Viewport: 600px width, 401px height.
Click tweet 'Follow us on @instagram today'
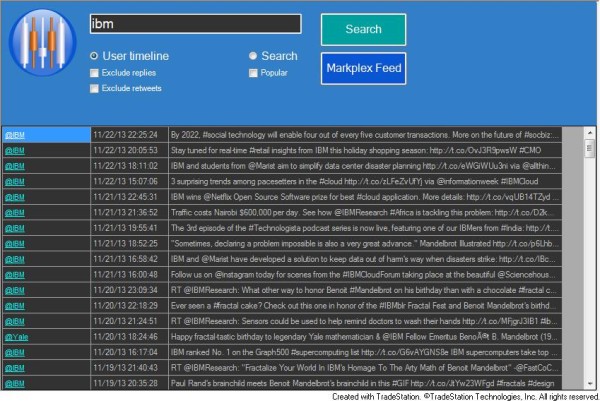tap(365, 274)
